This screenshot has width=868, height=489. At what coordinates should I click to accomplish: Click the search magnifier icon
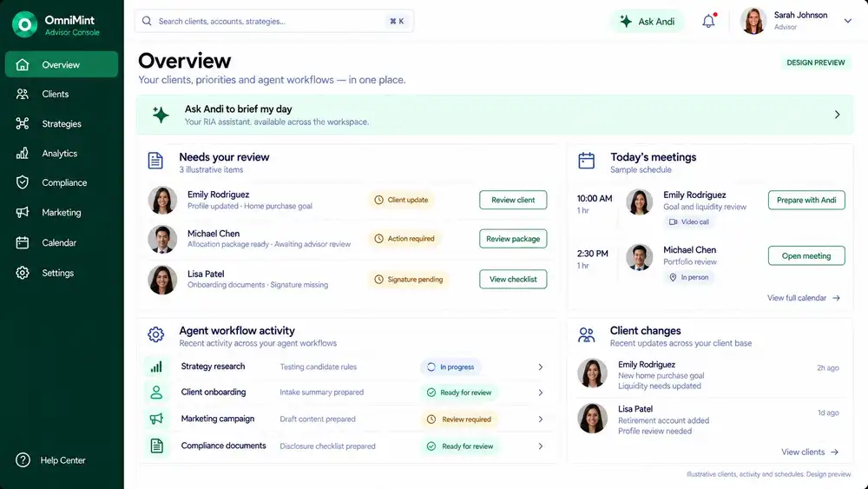[147, 21]
